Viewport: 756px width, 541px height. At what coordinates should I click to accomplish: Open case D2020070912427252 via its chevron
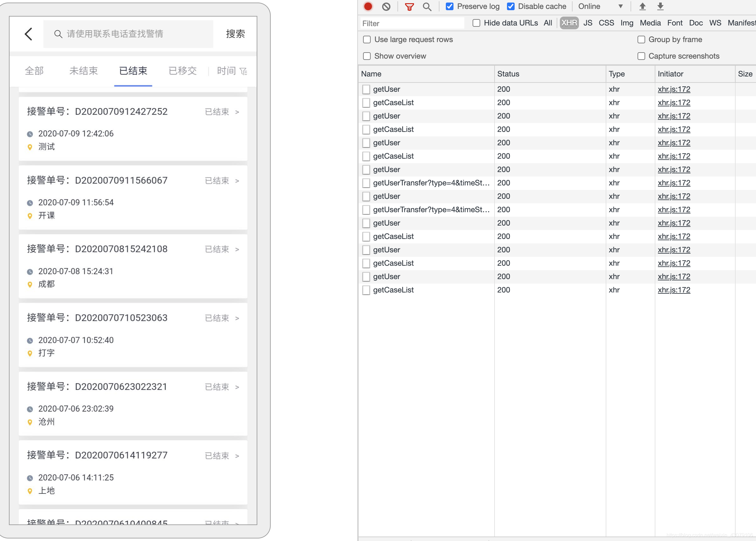(x=237, y=112)
